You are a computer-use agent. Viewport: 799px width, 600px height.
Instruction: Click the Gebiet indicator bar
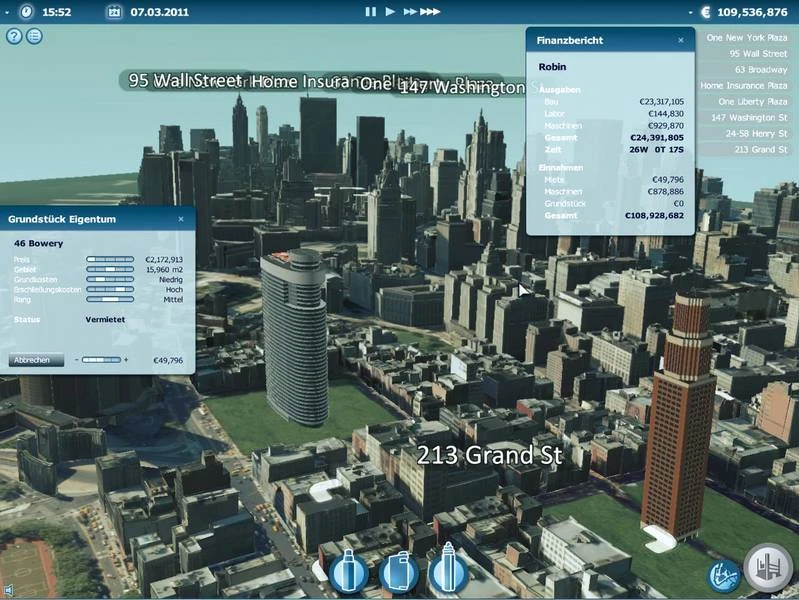[110, 269]
